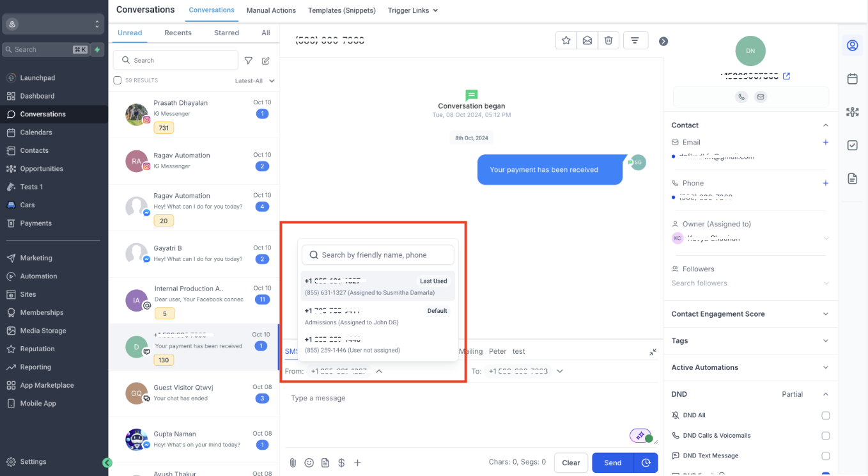Open the conversation list filter funnel
868x476 pixels.
point(249,60)
